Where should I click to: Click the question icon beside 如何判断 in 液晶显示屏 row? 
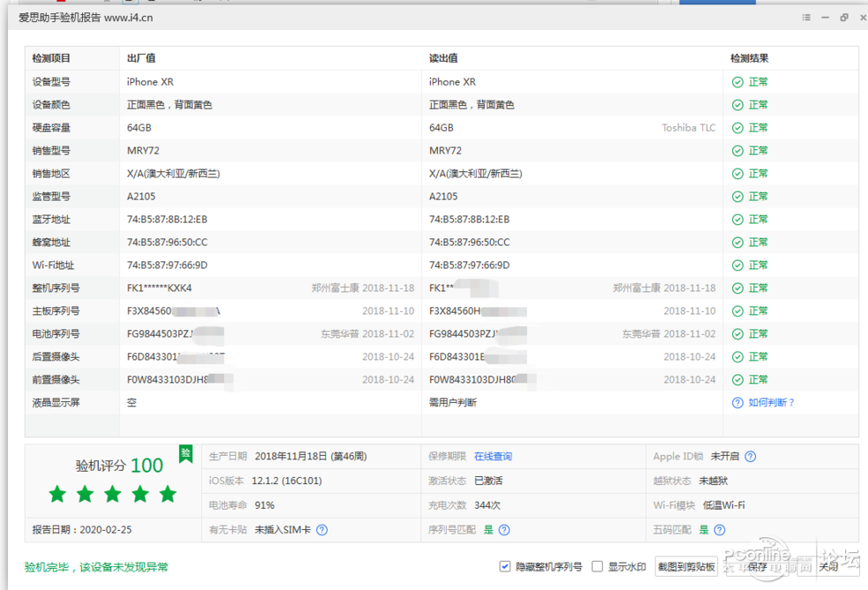tap(738, 403)
